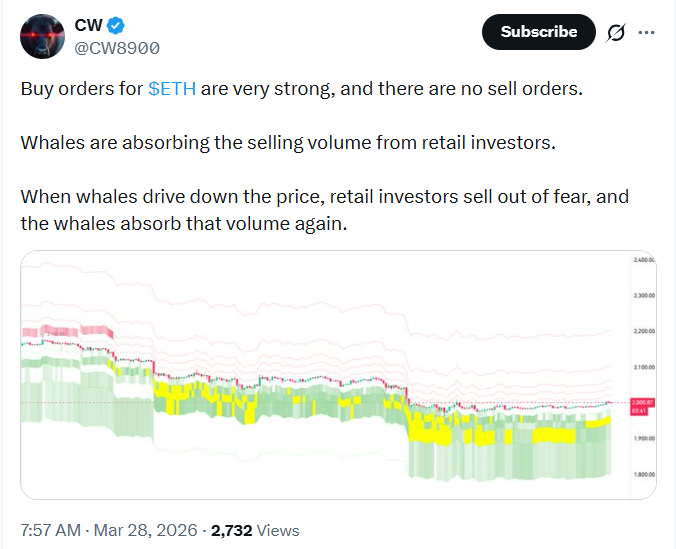The height and width of the screenshot is (549, 676).
Task: Click the blue verified badge
Action: 114,25
